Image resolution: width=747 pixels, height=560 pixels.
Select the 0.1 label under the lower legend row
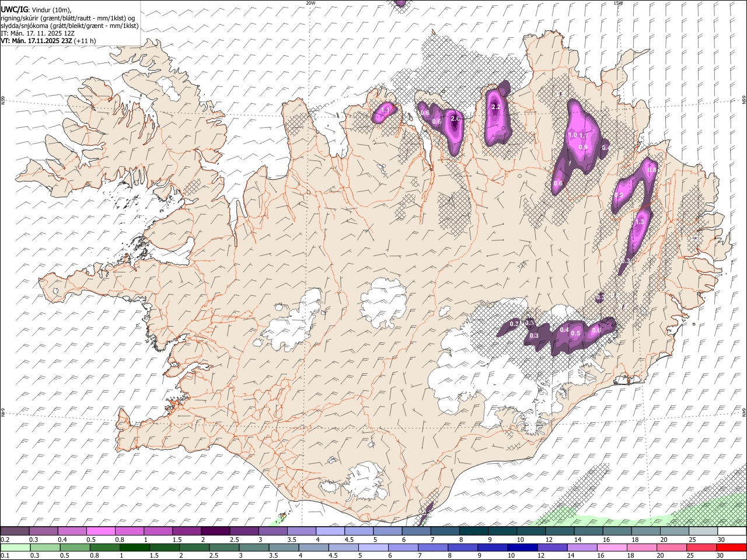[x=5, y=555]
